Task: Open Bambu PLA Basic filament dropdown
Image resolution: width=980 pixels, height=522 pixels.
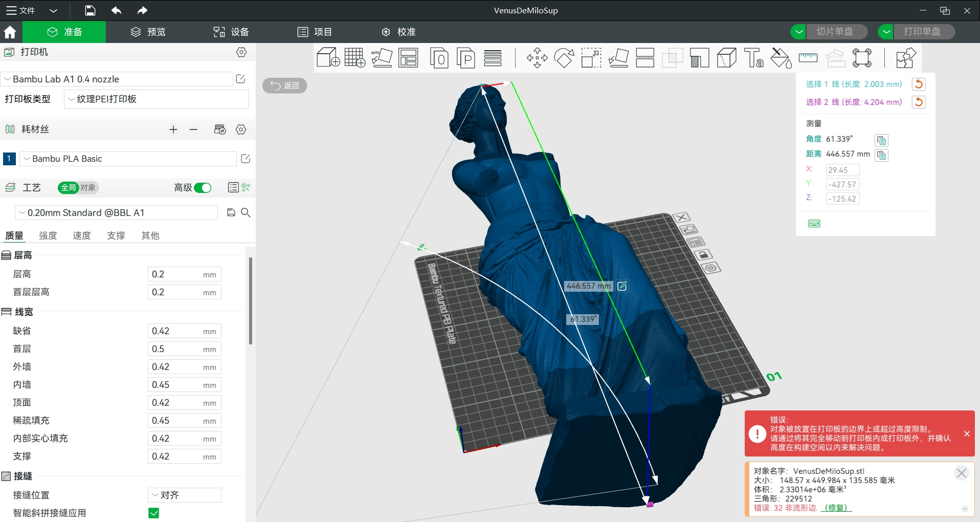Action: [128, 159]
